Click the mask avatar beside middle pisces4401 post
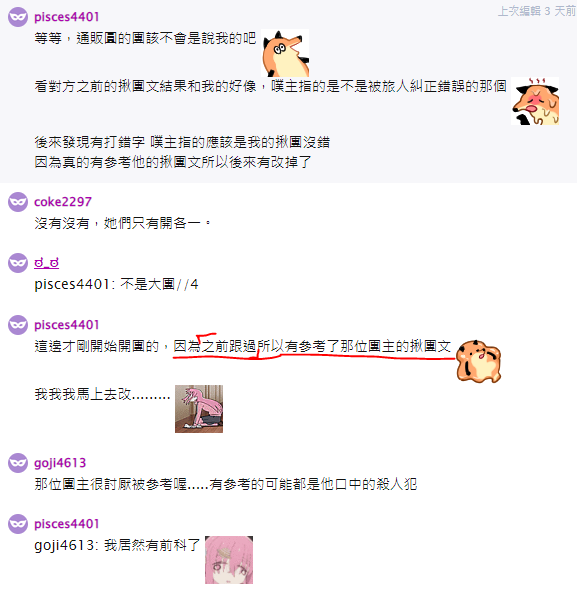 pyautogui.click(x=18, y=325)
